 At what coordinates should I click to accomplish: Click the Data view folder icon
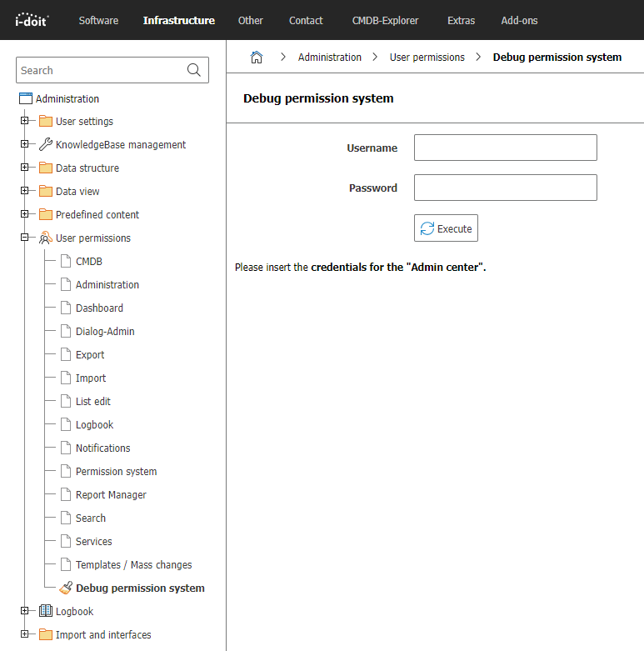pos(46,191)
